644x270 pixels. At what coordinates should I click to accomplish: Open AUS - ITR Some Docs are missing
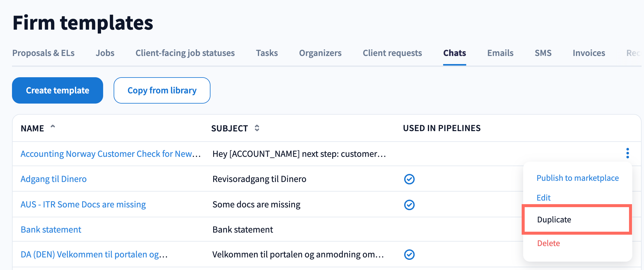click(x=83, y=204)
